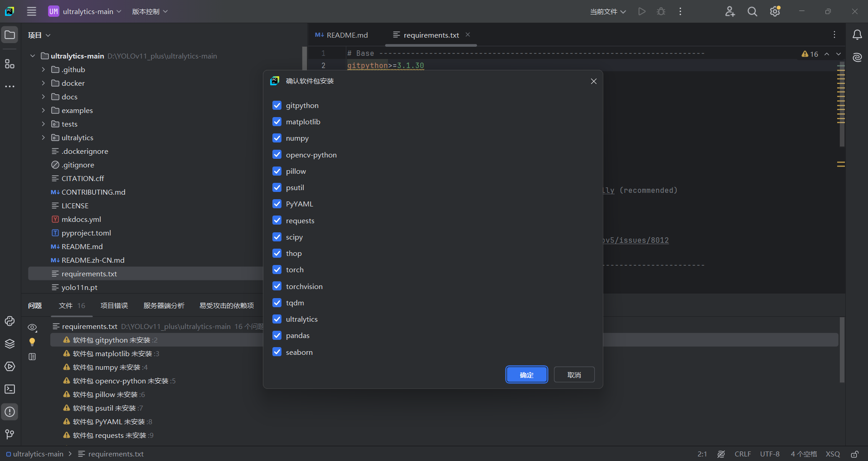868x461 pixels.
Task: Select the pyproject.toml file in project tree
Action: 86,233
